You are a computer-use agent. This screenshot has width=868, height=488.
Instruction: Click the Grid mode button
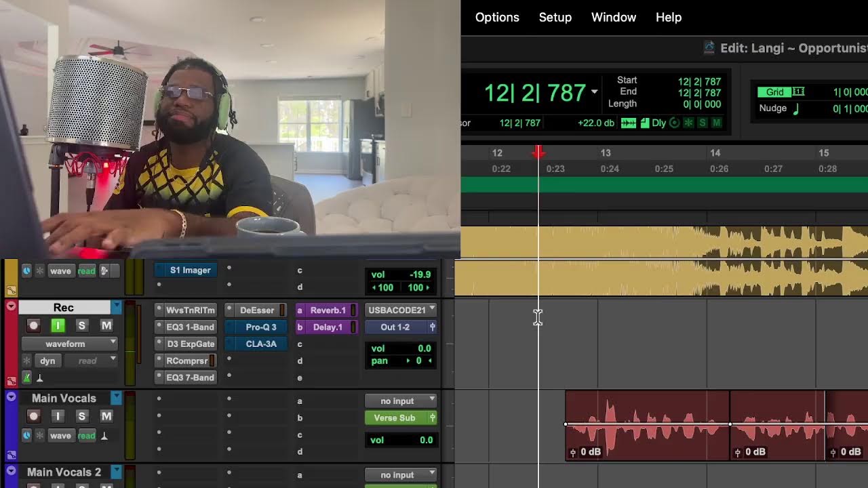pos(774,92)
